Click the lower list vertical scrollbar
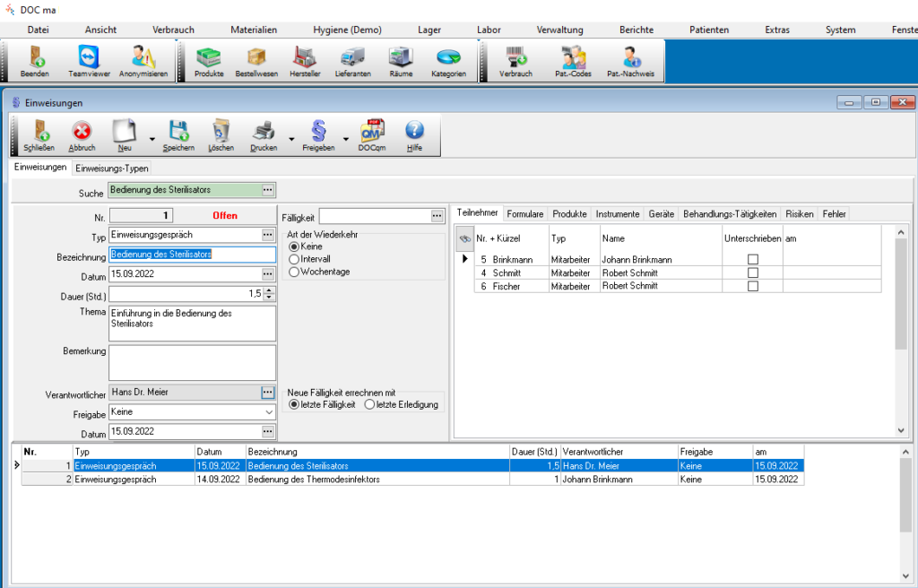Viewport: 918px width, 588px height. pos(905,514)
